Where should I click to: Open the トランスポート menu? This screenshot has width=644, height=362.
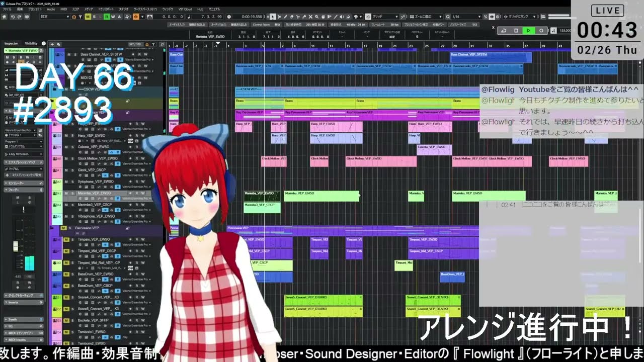pyautogui.click(x=106, y=9)
